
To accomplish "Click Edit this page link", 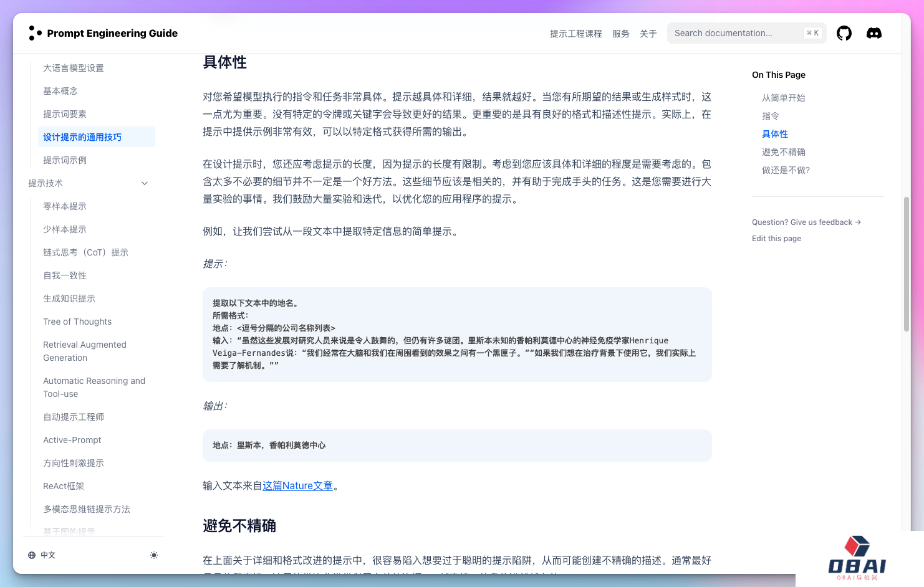I will [776, 239].
